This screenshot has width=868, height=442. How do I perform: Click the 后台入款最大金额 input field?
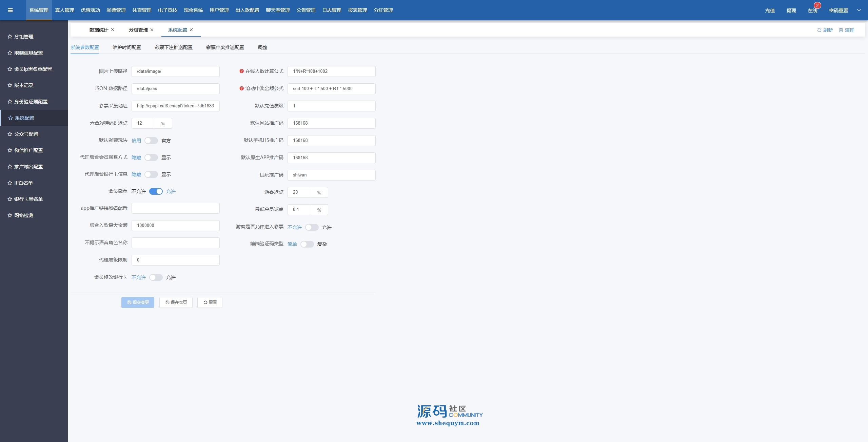coord(176,226)
